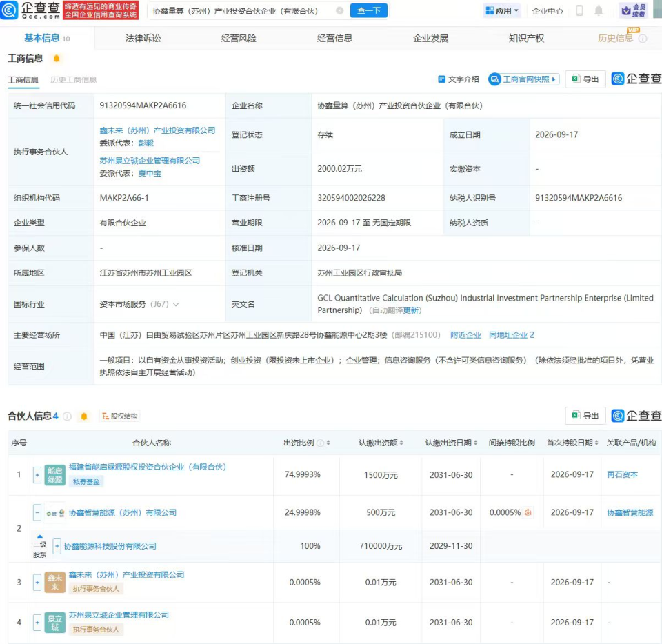Open 协鑫智慧能源（苏州）有限公司 partner link
This screenshot has width=662, height=644.
[123, 513]
